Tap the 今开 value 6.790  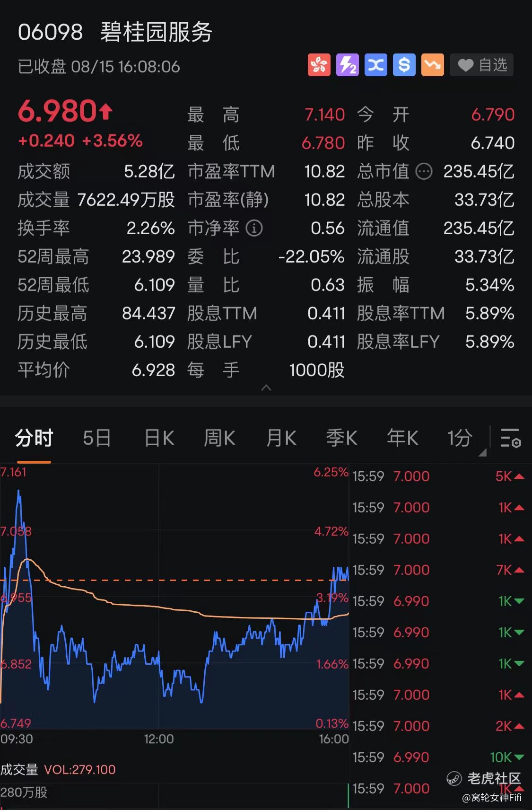[493, 114]
